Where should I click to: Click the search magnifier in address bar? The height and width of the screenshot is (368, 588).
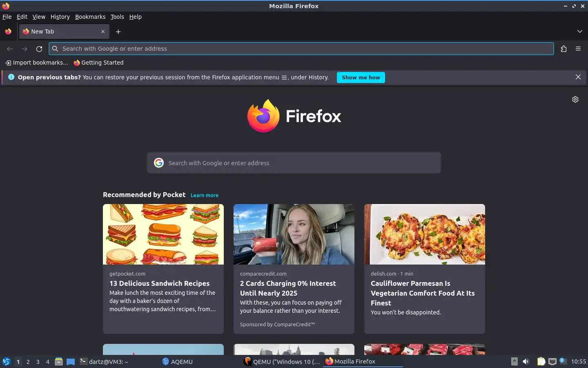click(55, 49)
